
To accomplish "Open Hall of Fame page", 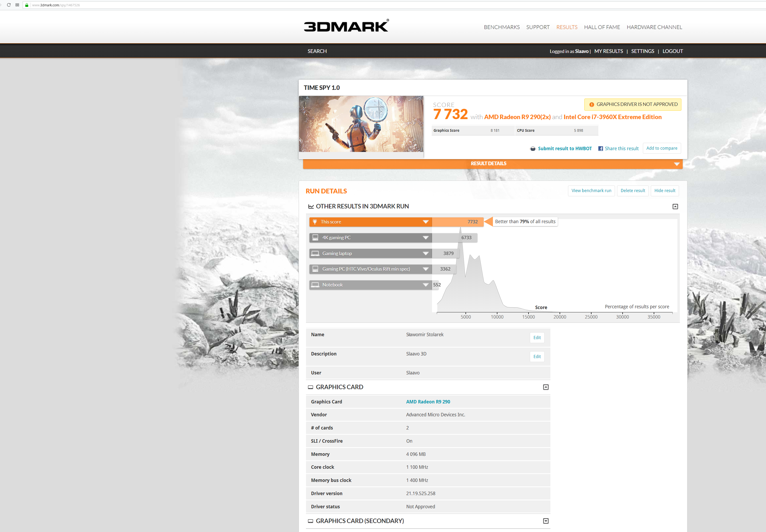I will coord(602,27).
